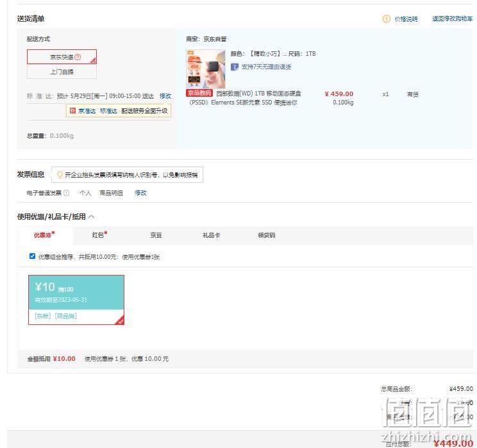Open the 价格说明 link
Screen dimensions: 477x448
tap(406, 19)
